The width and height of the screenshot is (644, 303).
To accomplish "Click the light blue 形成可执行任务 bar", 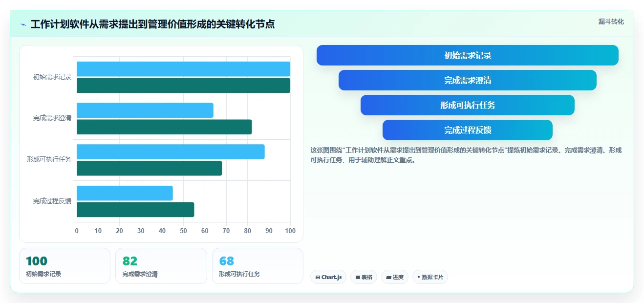I will (171, 151).
